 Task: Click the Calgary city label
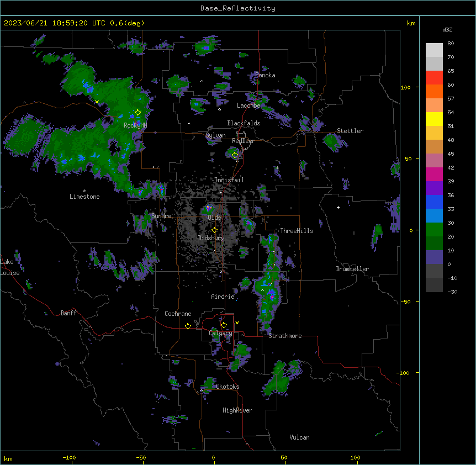[220, 333]
